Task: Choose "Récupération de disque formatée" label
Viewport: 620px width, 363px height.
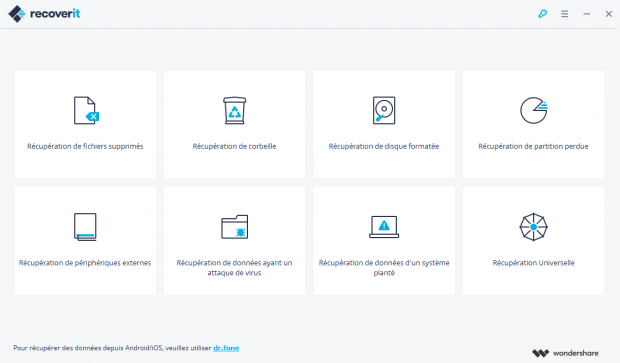Action: pyautogui.click(x=384, y=146)
